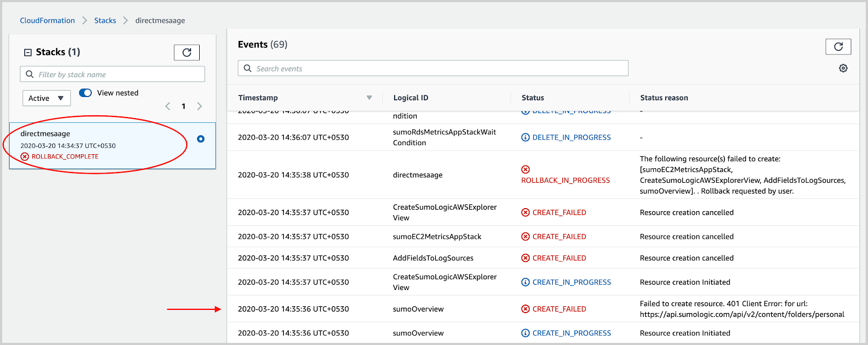Click the Search events input field
The image size is (868, 345).
437,68
